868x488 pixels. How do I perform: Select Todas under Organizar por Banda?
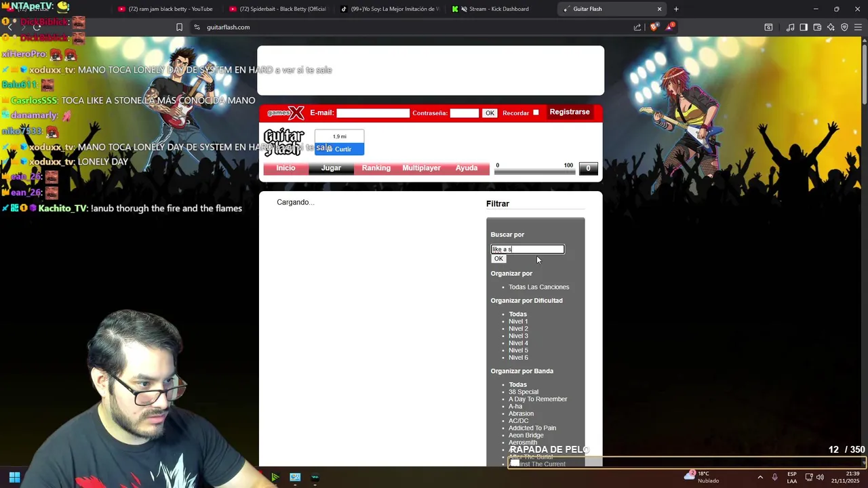coord(517,385)
